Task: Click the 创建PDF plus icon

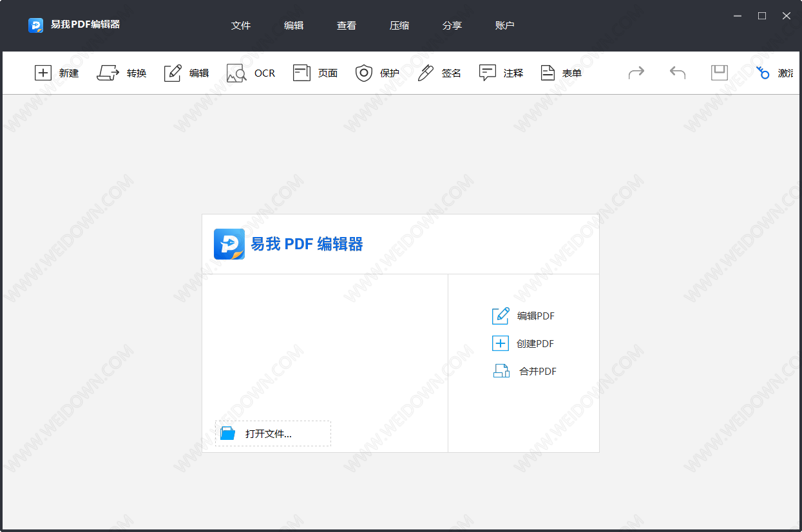Action: point(501,343)
